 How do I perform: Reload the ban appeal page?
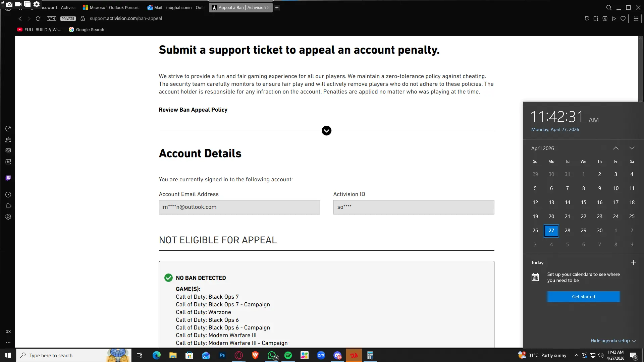[38, 19]
